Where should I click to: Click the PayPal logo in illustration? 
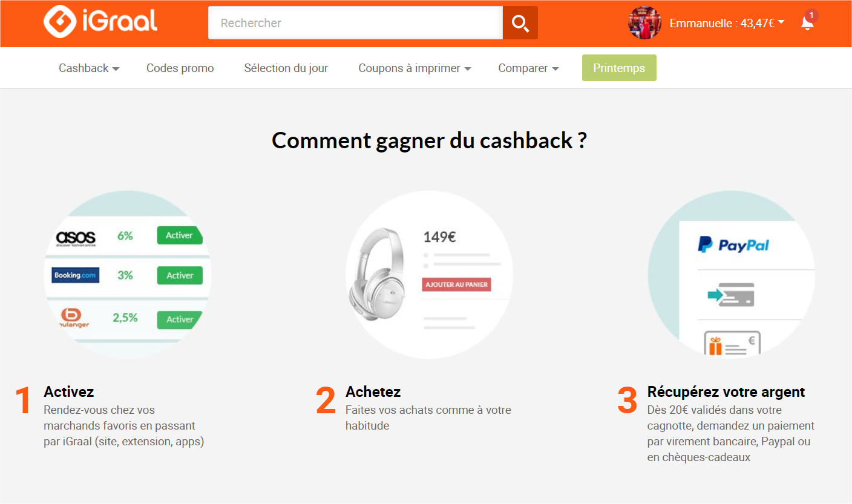(733, 245)
